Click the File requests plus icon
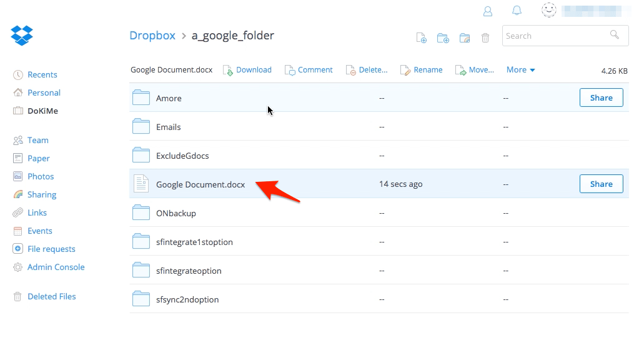This screenshot has height=340, width=644. pyautogui.click(x=17, y=249)
